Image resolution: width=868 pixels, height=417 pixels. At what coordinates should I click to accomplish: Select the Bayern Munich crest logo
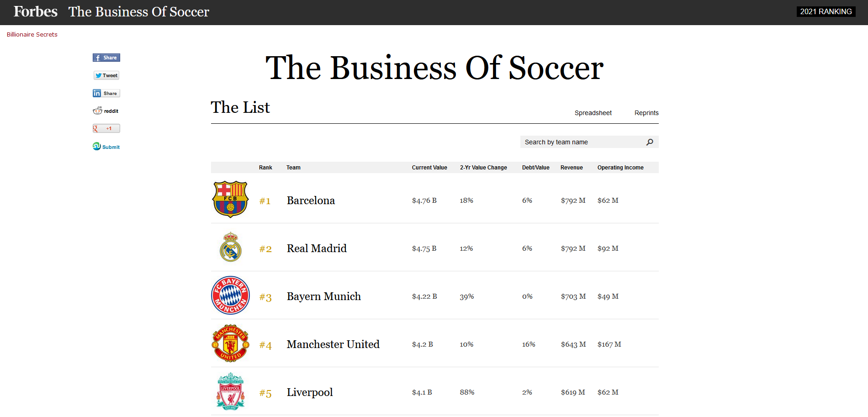231,295
